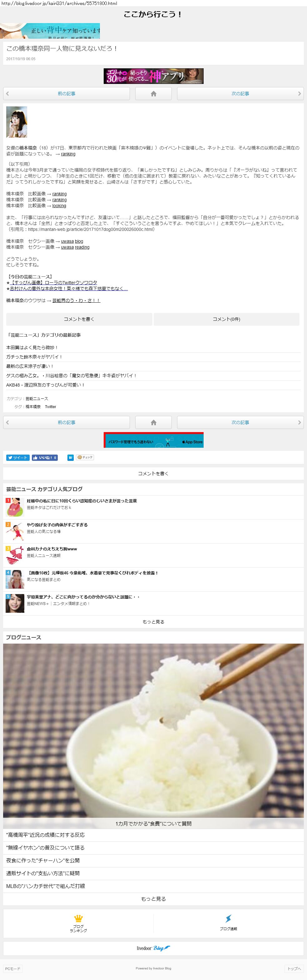Expand もっと見る under popular blogs list
This screenshot has width=307, height=980.
[x=153, y=622]
